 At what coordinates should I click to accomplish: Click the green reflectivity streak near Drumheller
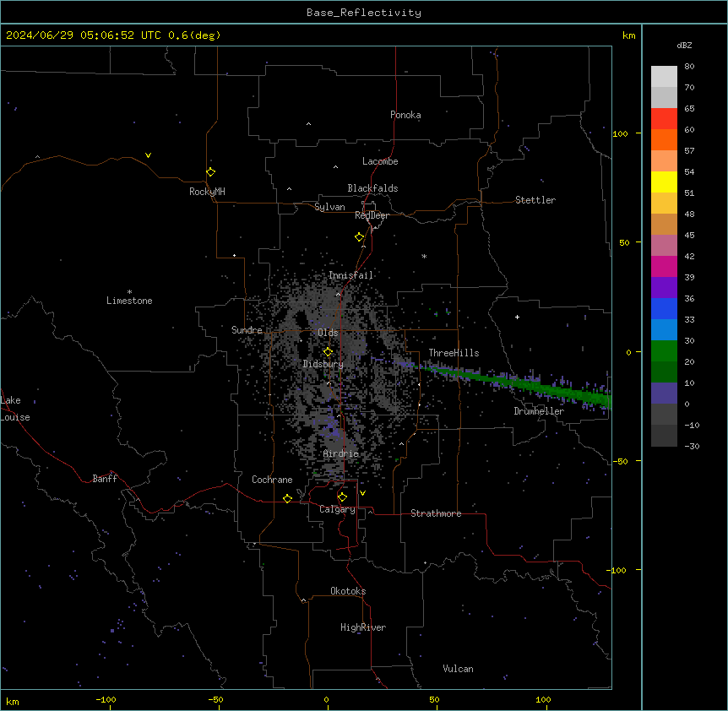point(520,383)
